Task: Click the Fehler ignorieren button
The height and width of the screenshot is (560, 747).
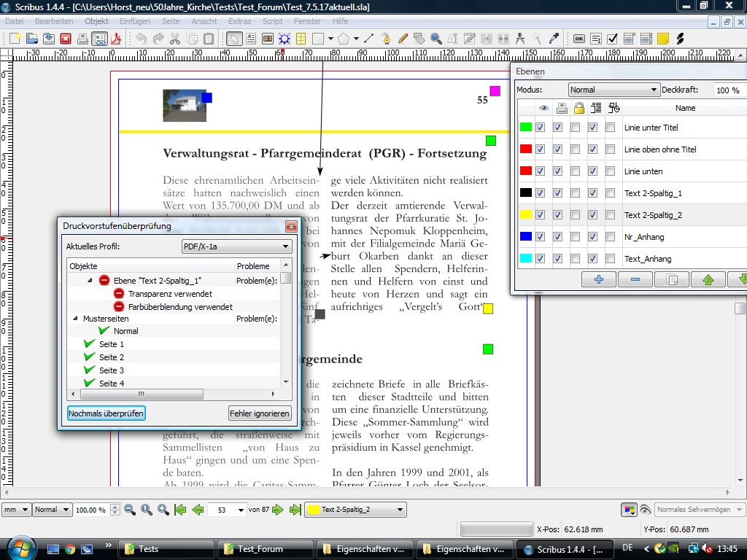Action: 260,413
